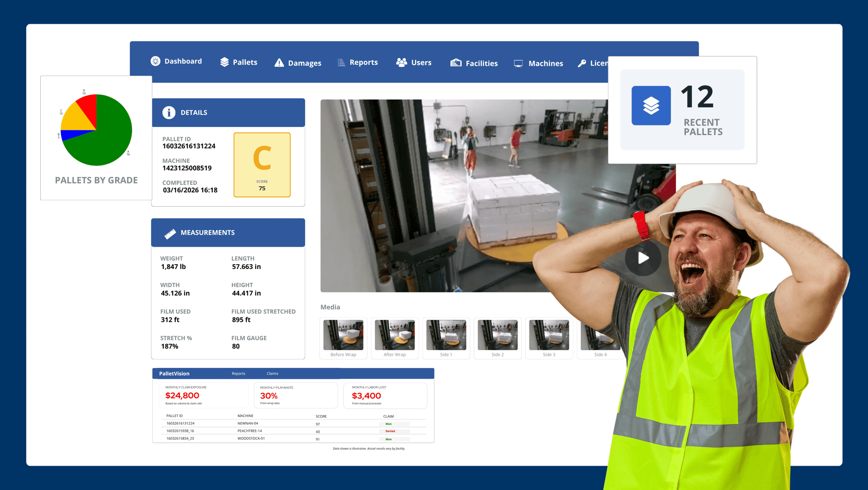The width and height of the screenshot is (868, 490).
Task: Click the weight value 1,847 lb
Action: [173, 267]
